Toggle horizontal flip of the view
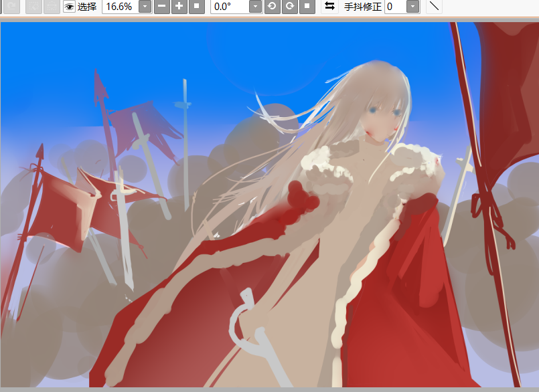 pos(329,7)
